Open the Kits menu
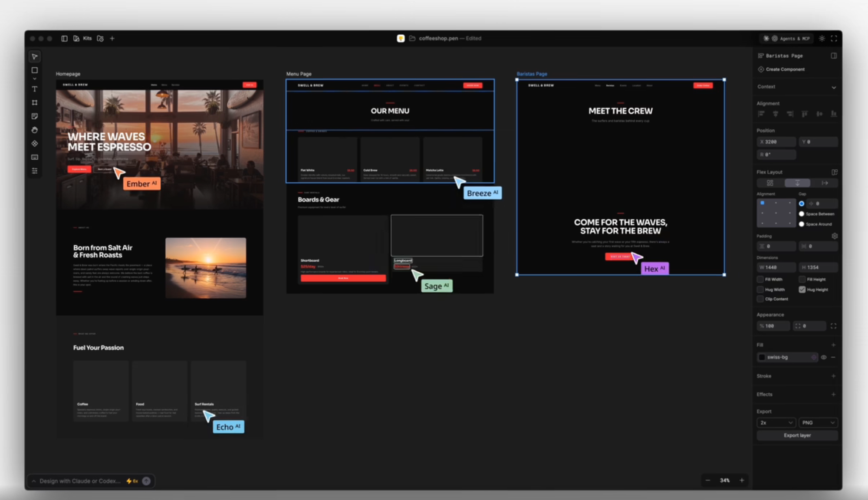Image resolution: width=868 pixels, height=500 pixels. [87, 39]
